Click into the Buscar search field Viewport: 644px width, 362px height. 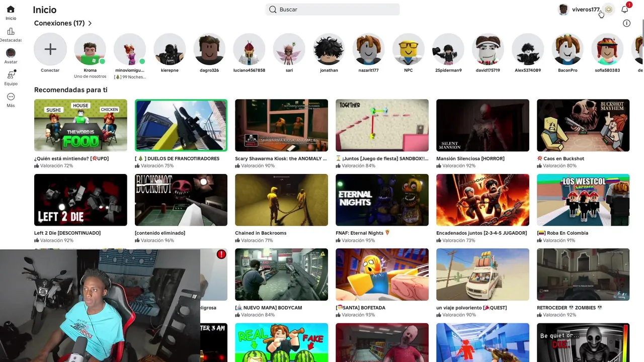(333, 10)
